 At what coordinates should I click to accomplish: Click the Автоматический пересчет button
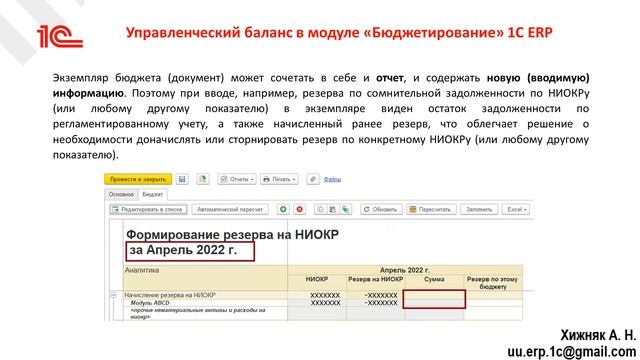(x=230, y=209)
